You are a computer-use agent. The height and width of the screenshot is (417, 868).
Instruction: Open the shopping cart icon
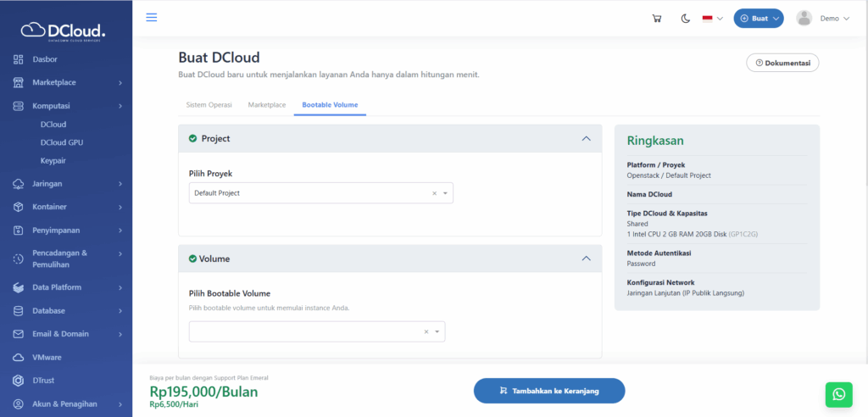click(656, 19)
